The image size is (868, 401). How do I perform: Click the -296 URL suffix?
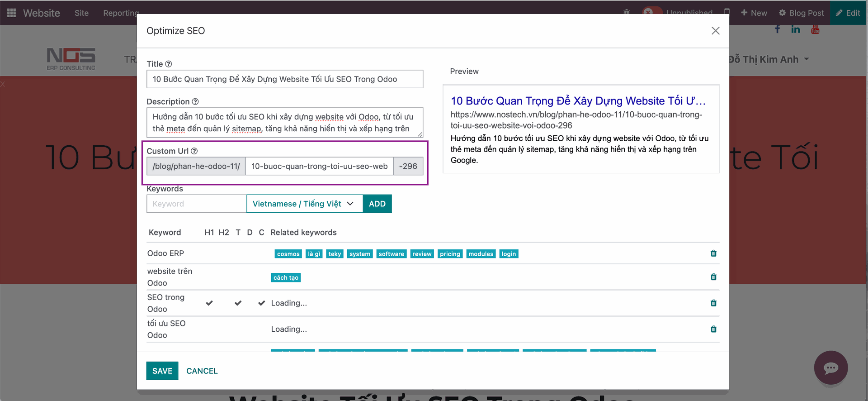pyautogui.click(x=408, y=166)
